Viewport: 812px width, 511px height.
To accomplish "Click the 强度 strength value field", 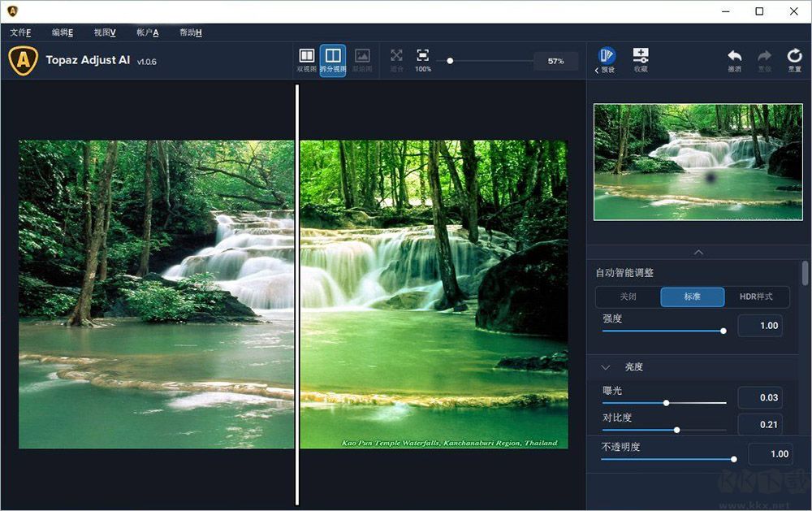I will (759, 326).
